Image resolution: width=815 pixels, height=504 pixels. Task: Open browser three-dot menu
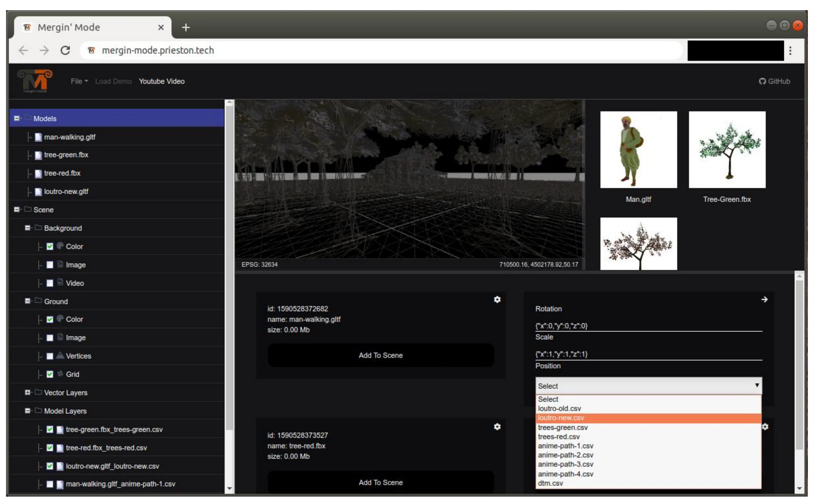790,51
